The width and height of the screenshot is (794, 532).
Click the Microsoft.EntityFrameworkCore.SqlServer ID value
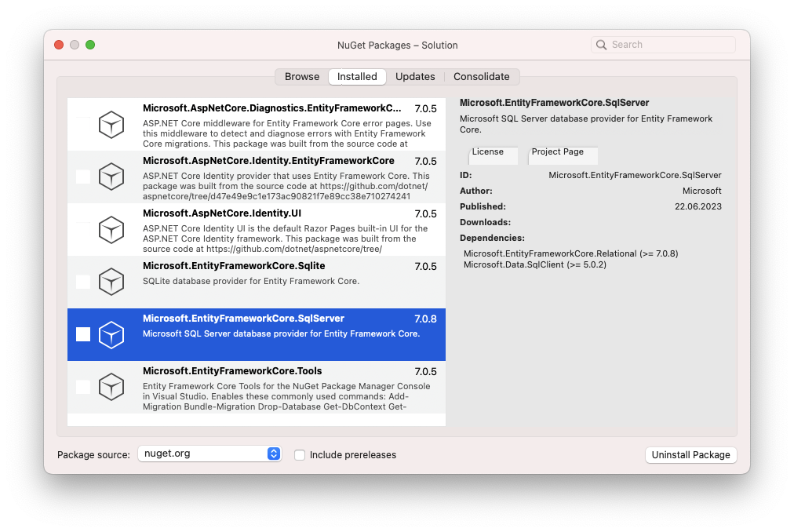[635, 175]
